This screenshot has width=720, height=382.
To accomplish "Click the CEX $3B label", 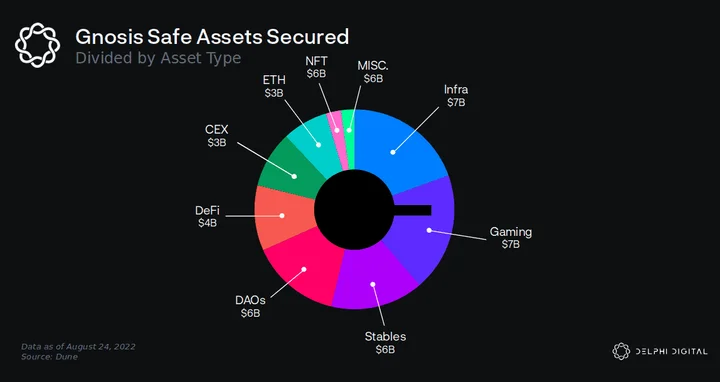I will click(216, 135).
